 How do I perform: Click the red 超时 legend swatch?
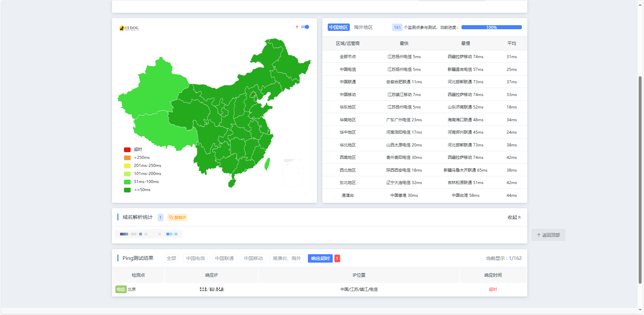click(127, 149)
